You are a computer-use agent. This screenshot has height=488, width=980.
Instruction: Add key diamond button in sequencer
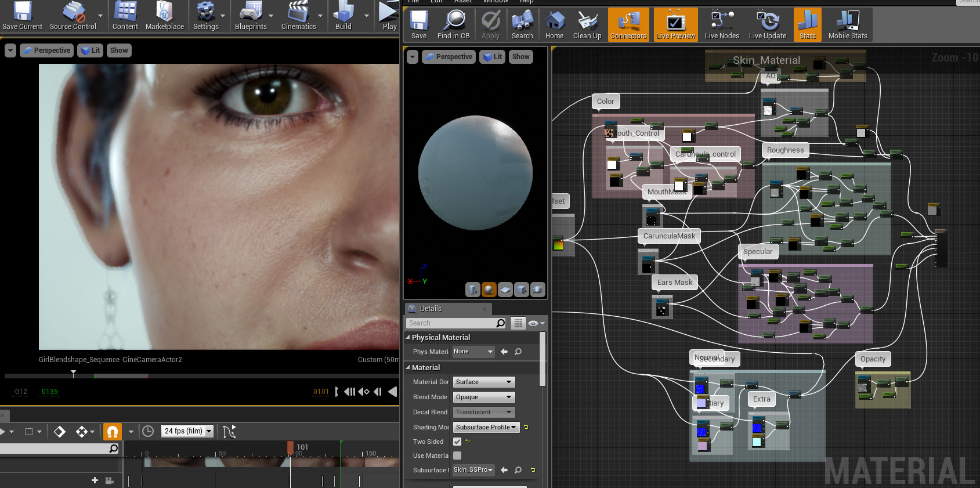coord(60,431)
